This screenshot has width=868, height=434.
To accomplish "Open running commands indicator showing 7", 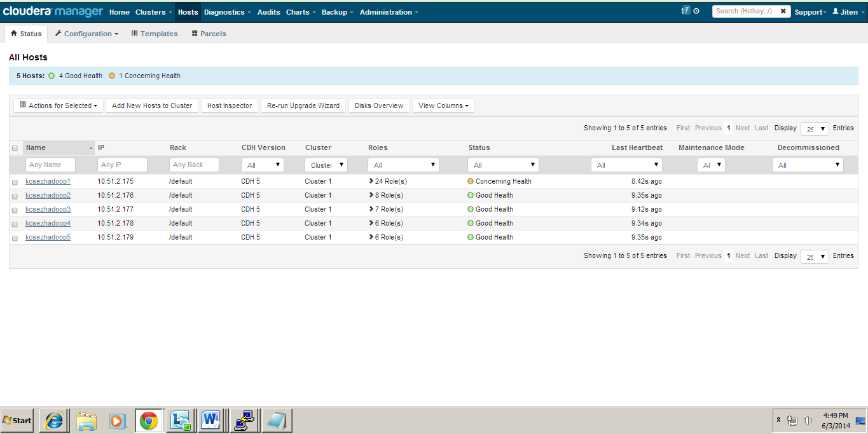I will coord(685,11).
